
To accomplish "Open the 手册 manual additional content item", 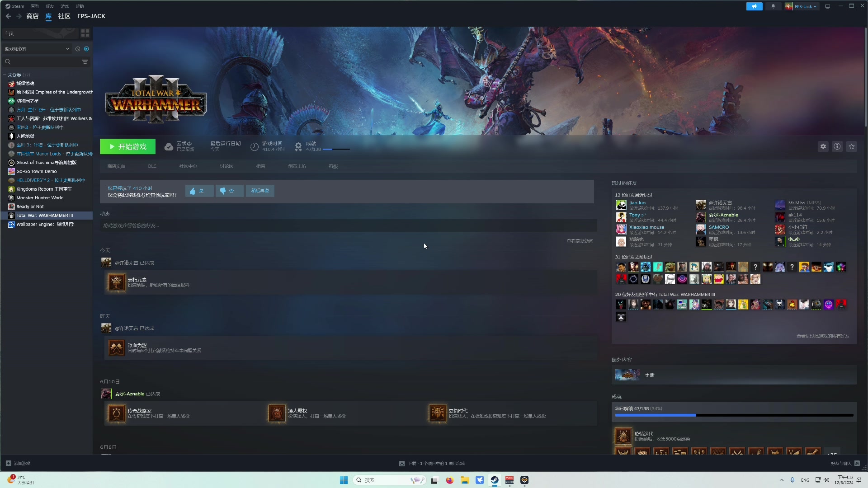I will coord(734,375).
